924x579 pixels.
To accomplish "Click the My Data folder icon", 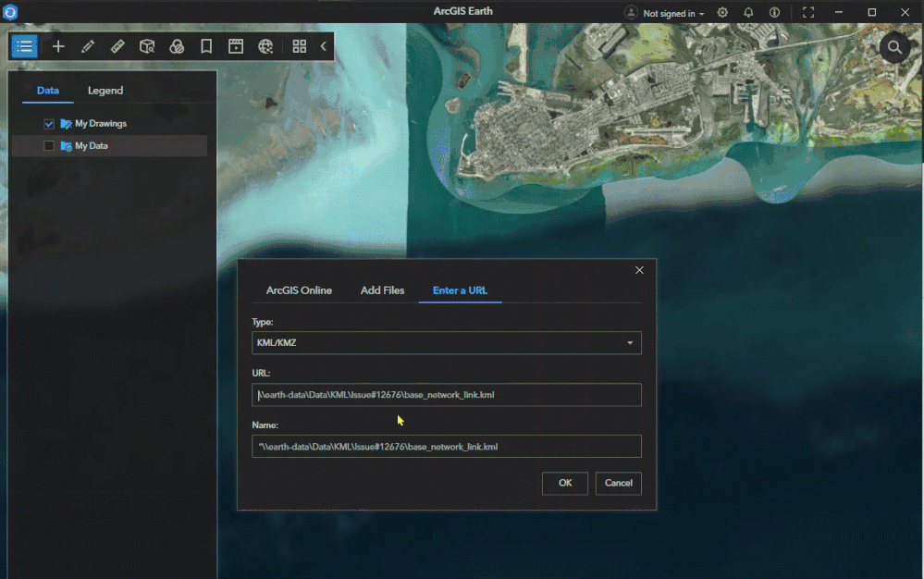I will pos(66,146).
